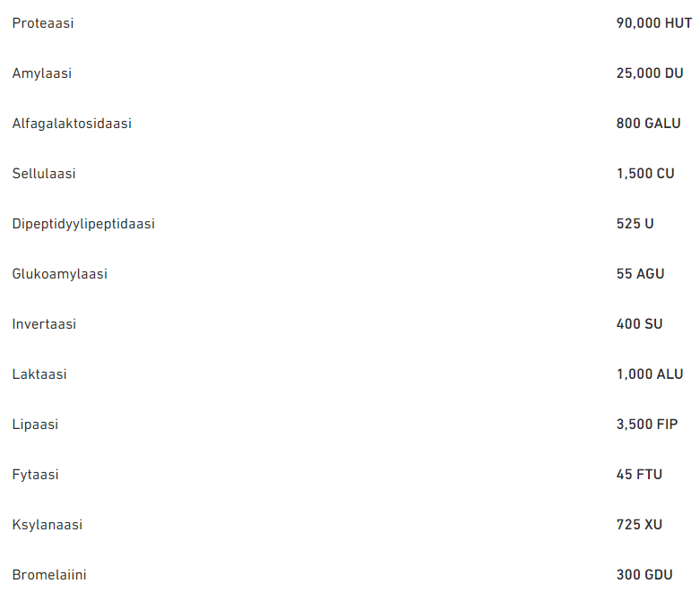This screenshot has width=700, height=601.
Task: Select the 400 SU value
Action: tap(639, 324)
